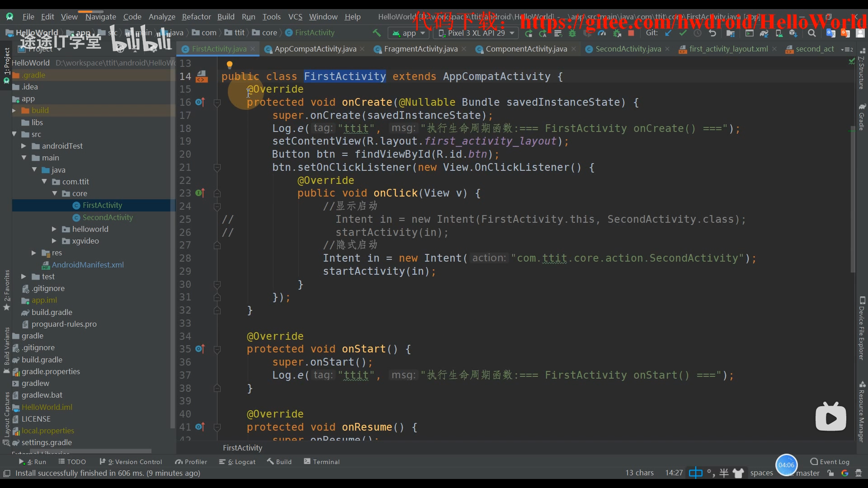Click the Translate plugin icon in toolbar
This screenshot has width=868, height=488.
tap(830, 33)
